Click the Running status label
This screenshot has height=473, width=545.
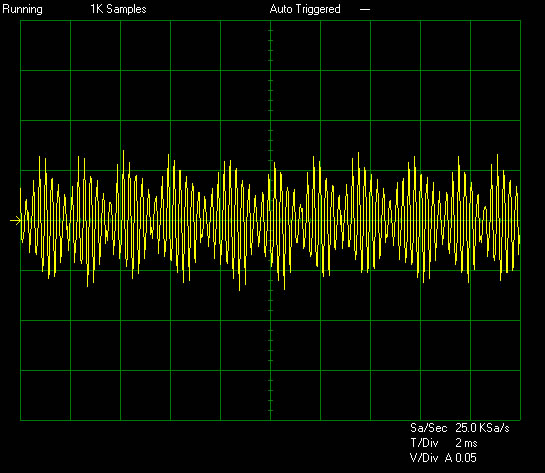point(22,9)
